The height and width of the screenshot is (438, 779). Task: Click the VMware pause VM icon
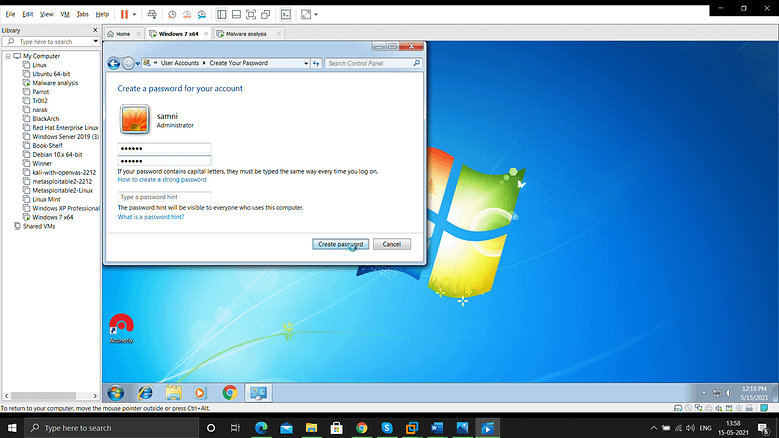[x=124, y=14]
